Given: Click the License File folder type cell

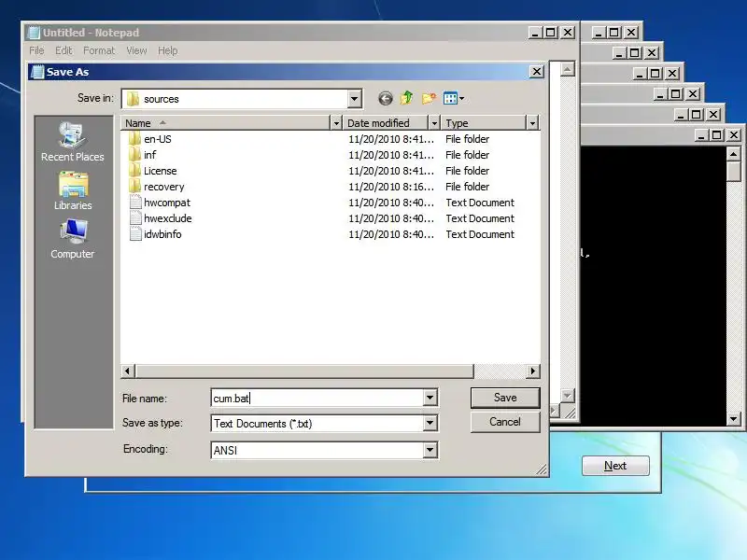Looking at the screenshot, I should (468, 171).
